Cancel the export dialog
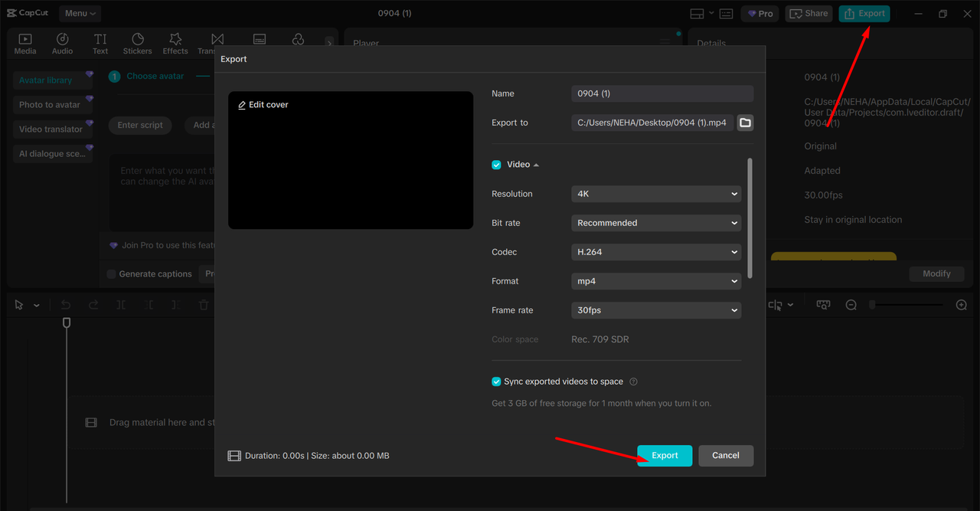Viewport: 980px width, 511px height. [x=725, y=455]
